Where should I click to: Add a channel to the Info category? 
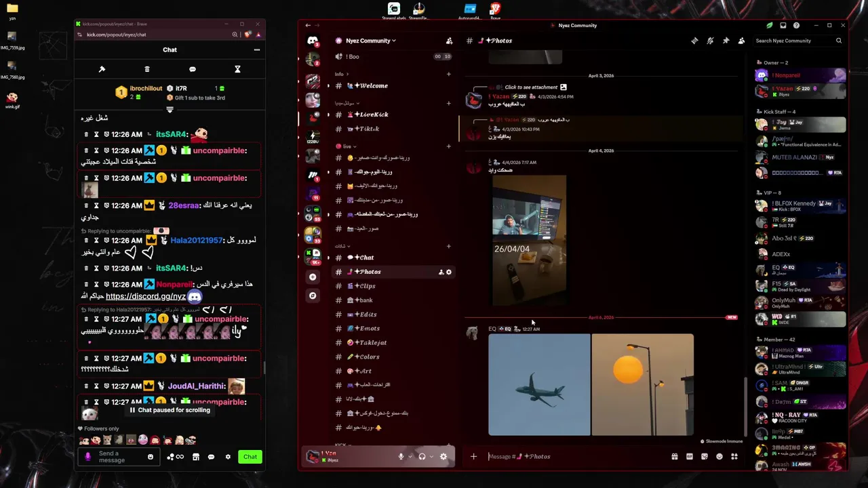449,74
